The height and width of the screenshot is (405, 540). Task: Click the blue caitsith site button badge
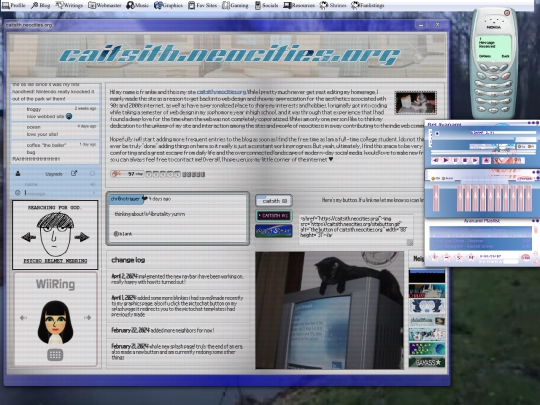(x=274, y=231)
